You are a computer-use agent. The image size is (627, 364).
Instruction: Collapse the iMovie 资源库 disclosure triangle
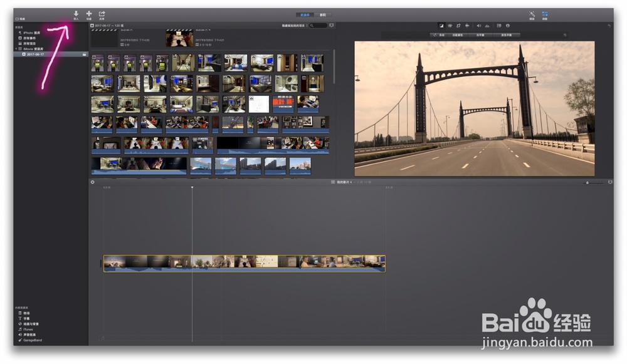point(16,49)
